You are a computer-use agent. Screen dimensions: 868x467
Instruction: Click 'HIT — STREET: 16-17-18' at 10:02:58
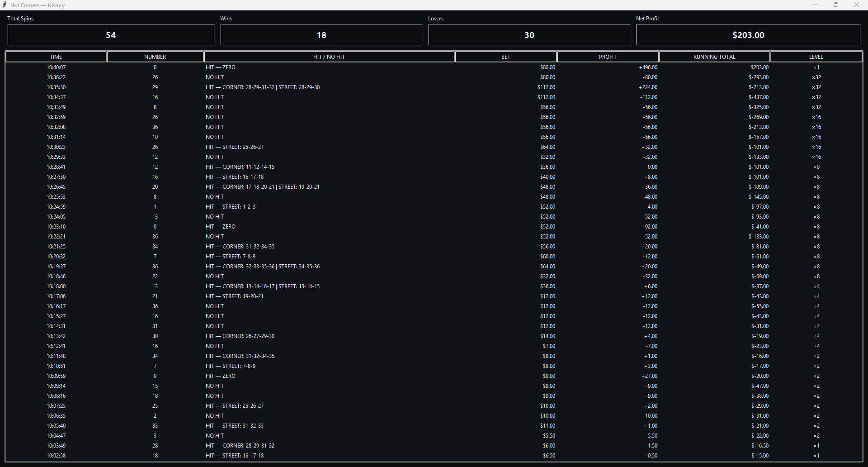(x=235, y=456)
